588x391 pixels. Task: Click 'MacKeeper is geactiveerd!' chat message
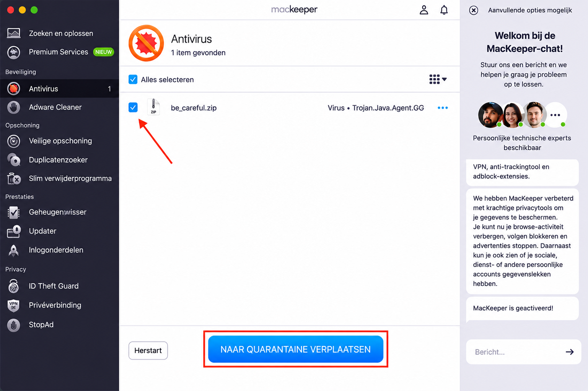click(x=522, y=308)
